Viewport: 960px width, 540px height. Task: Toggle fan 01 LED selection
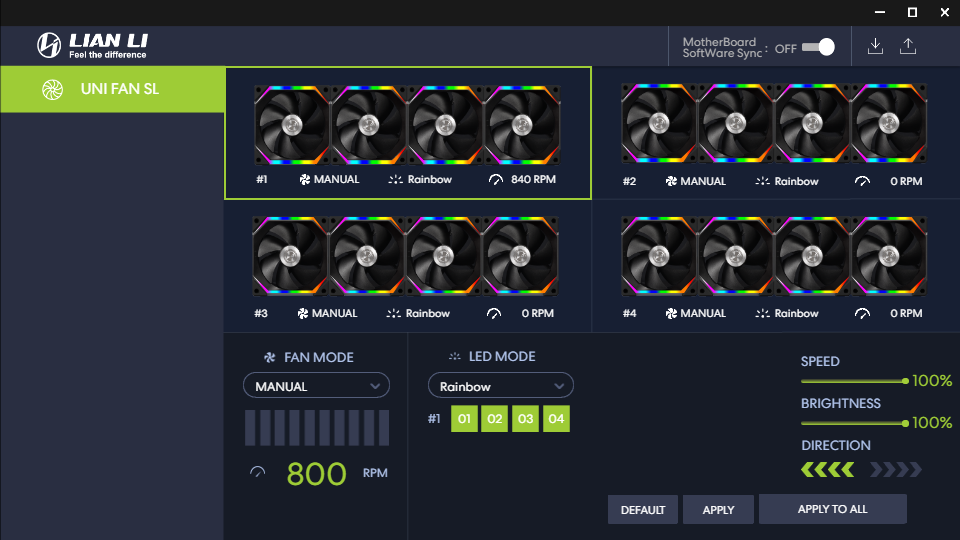464,419
